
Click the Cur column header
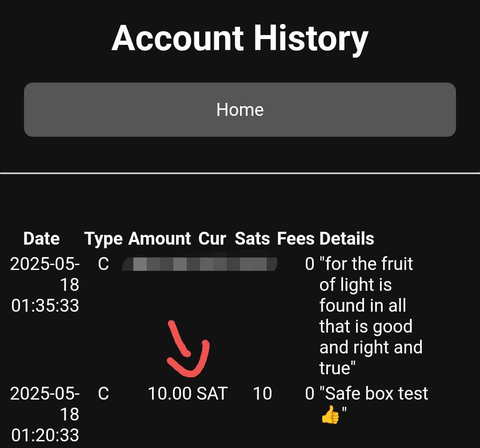[212, 238]
